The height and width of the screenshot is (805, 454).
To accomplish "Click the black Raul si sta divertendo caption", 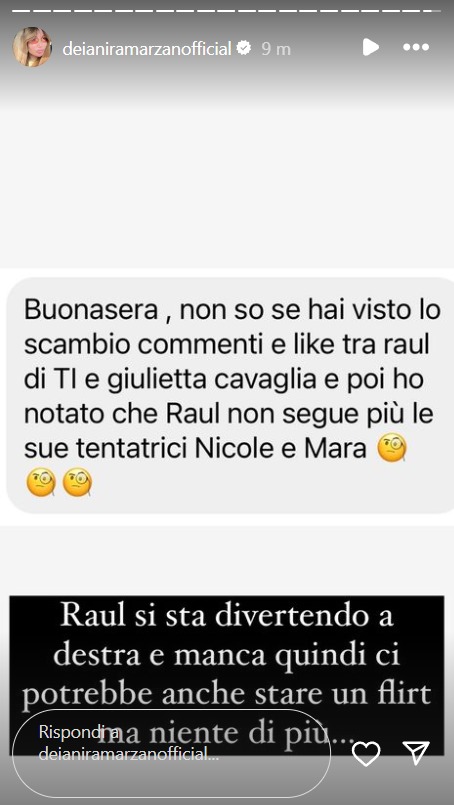I will pos(227,675).
